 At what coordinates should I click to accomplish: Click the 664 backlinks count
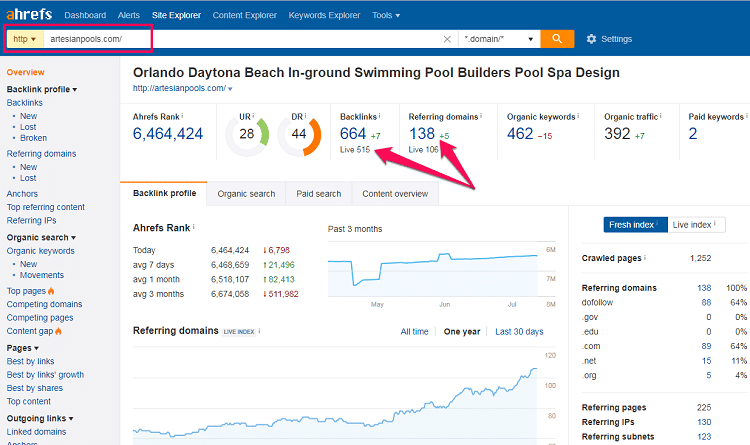point(353,134)
